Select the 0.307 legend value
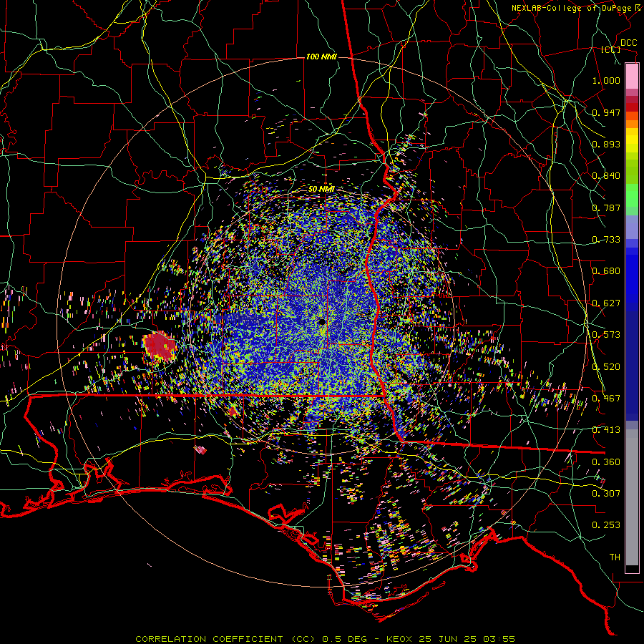The width and height of the screenshot is (644, 644). click(606, 494)
